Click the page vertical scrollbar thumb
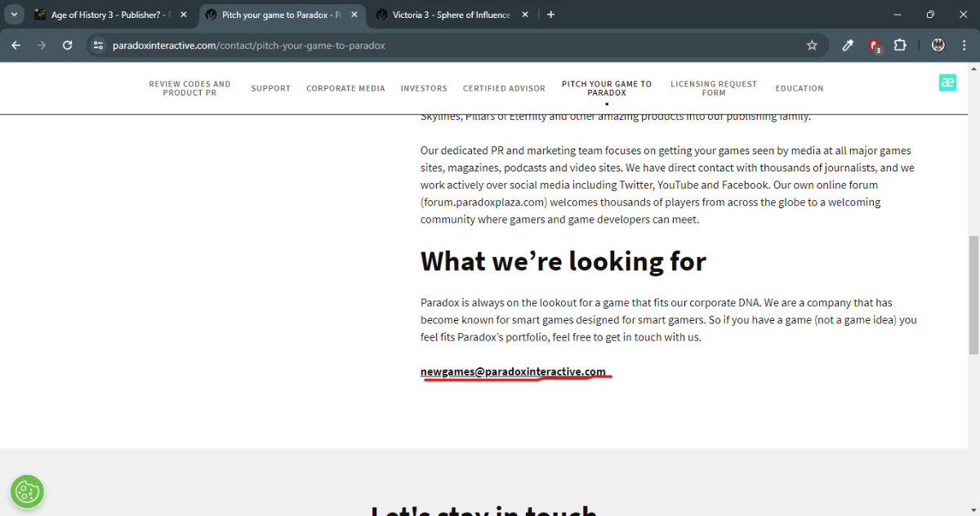Screen dimensions: 980x516 [973, 294]
